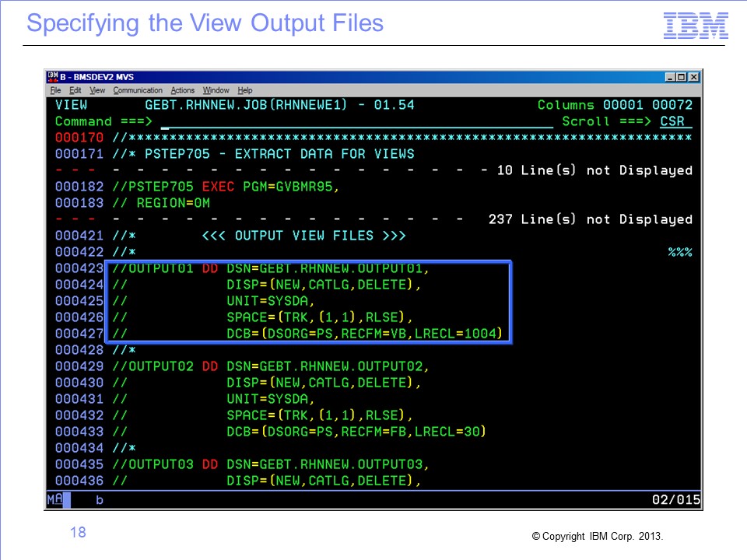The image size is (747, 560).
Task: Click 'REGION=0M' text
Action: click(x=174, y=203)
